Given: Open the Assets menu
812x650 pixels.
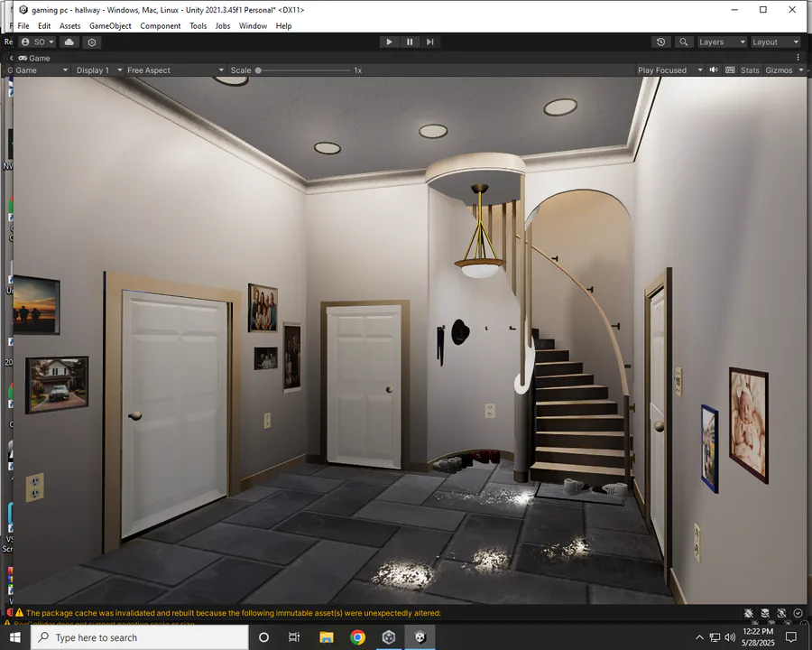Looking at the screenshot, I should coord(69,26).
